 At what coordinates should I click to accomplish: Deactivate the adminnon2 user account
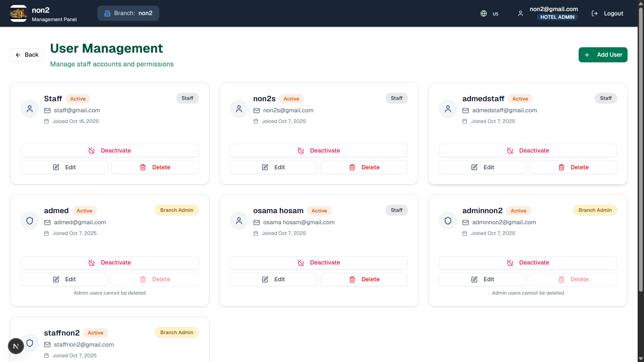point(528,263)
